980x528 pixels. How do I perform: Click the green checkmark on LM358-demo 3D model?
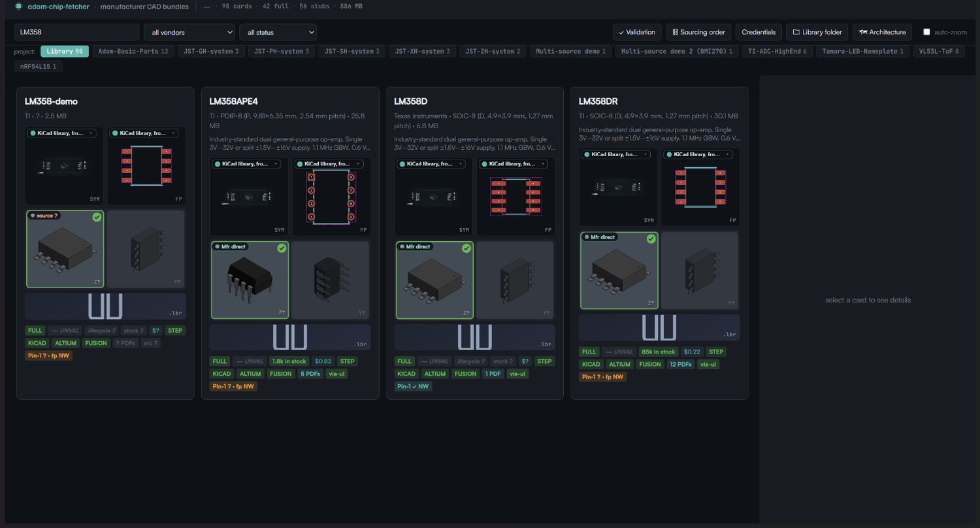pos(97,217)
